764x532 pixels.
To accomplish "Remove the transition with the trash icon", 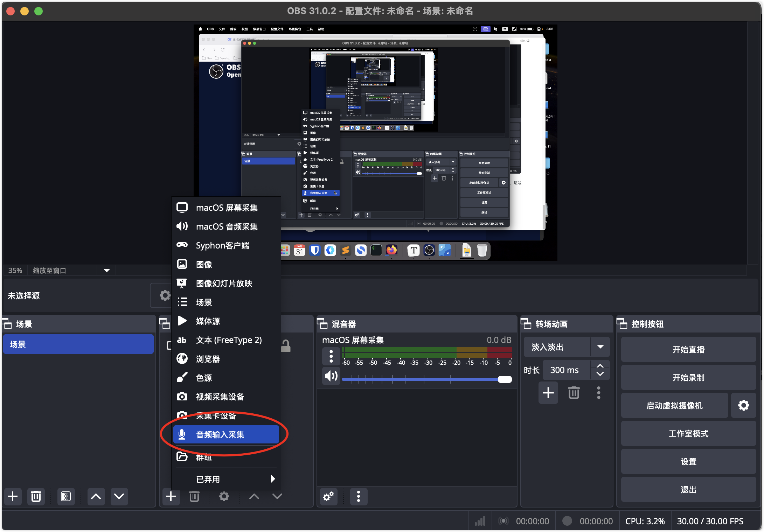I will tap(574, 393).
